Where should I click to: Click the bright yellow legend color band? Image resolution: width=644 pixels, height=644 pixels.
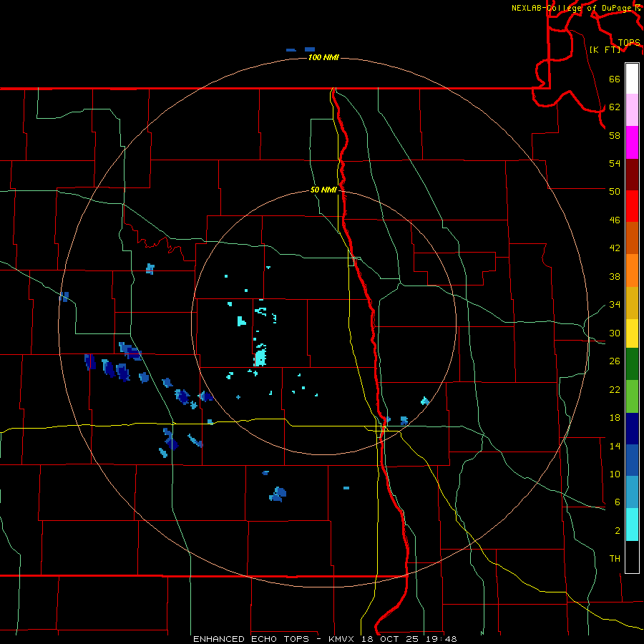(x=632, y=333)
